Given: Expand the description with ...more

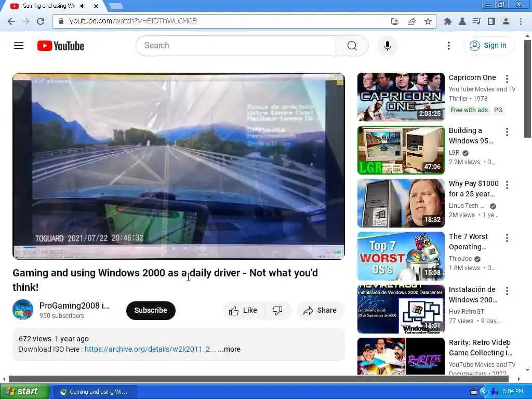Looking at the screenshot, I should click(229, 349).
